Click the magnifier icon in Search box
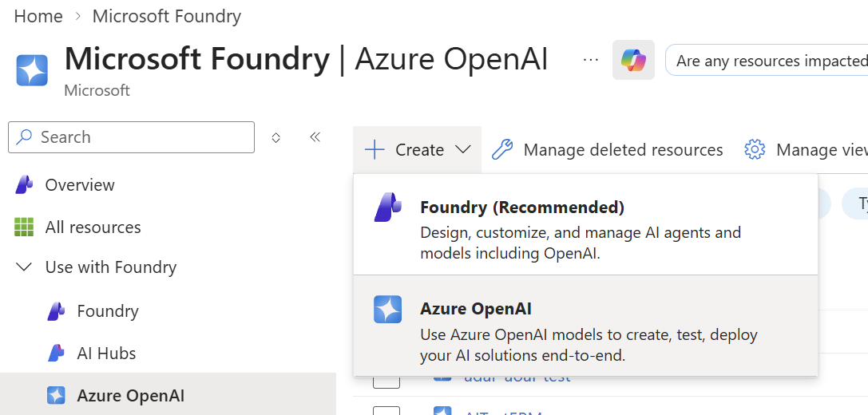The height and width of the screenshot is (415, 868). click(x=25, y=136)
